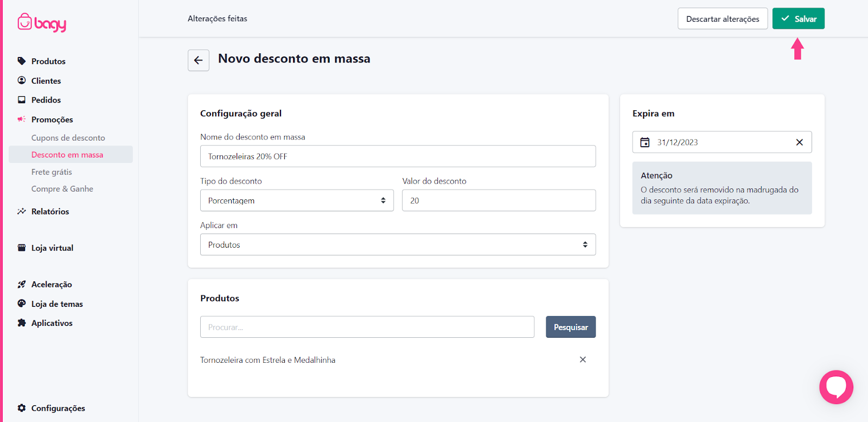Screen dimensions: 868x422
Task: Open Loja virtual in the sidebar
Action: pyautogui.click(x=52, y=248)
